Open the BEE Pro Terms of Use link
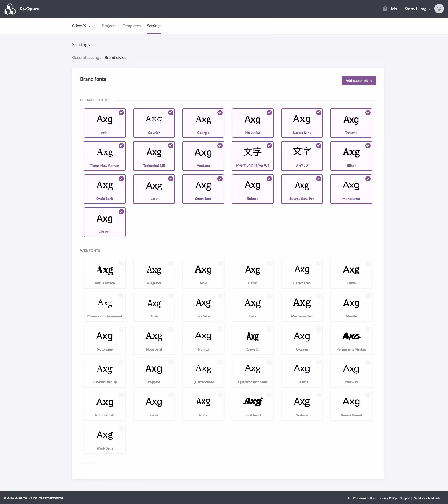Screen dimensions: 448x504 361,498
